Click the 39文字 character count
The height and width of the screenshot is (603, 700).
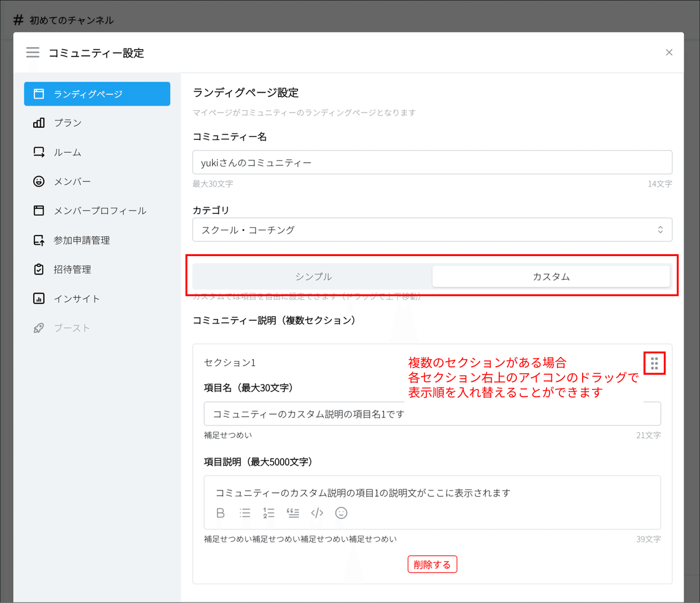(x=649, y=539)
